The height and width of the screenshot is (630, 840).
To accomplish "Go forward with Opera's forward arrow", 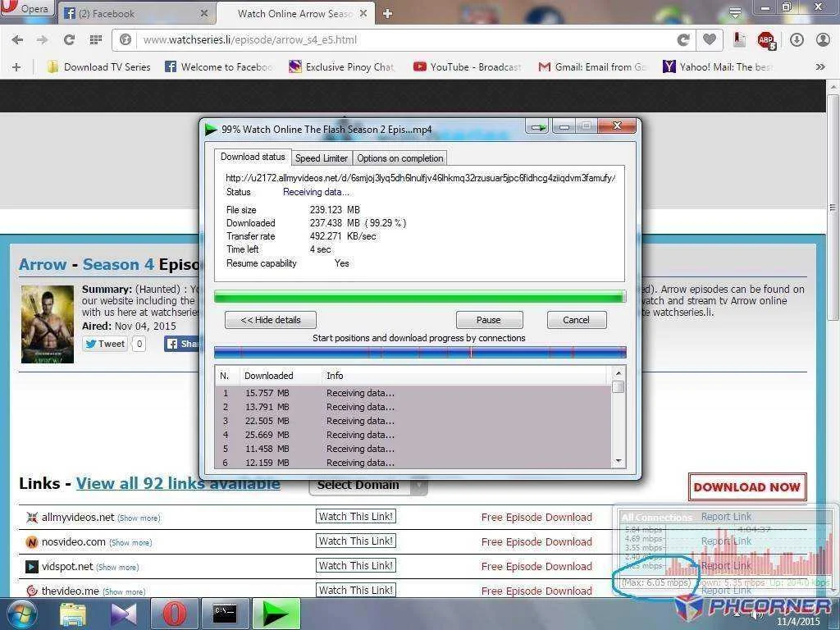I will [x=43, y=39].
